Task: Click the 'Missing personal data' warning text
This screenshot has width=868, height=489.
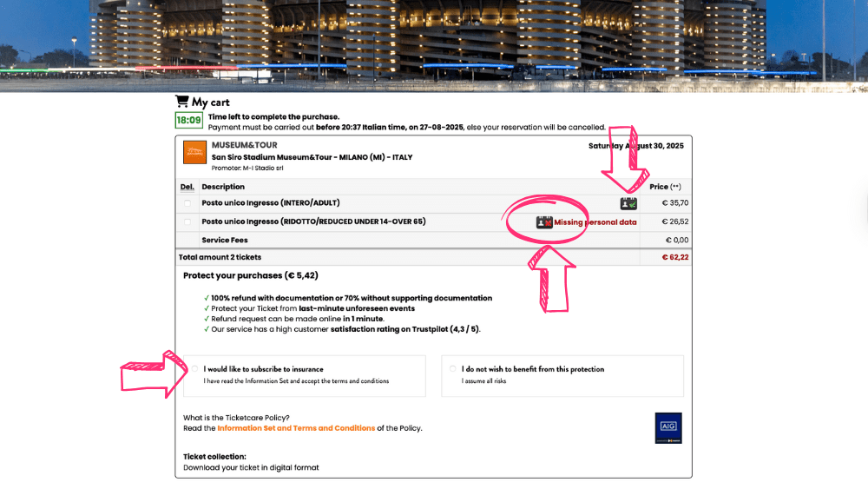Action: click(595, 222)
